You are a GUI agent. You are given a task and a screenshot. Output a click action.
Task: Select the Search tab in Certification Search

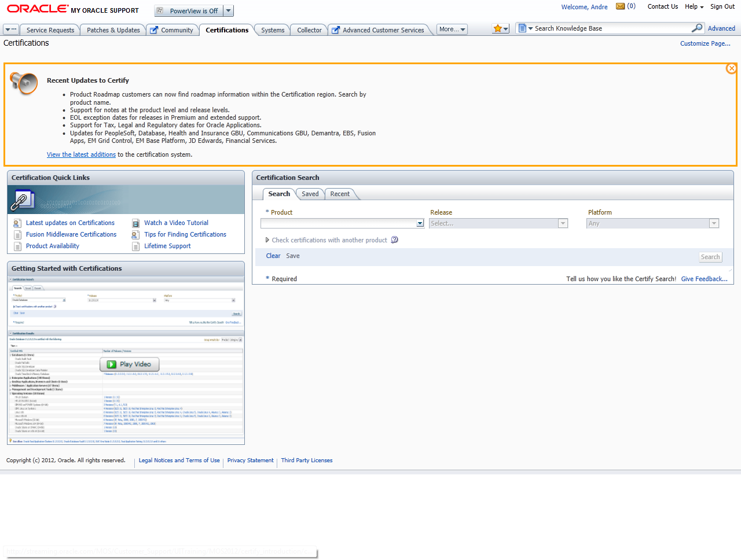(x=279, y=194)
